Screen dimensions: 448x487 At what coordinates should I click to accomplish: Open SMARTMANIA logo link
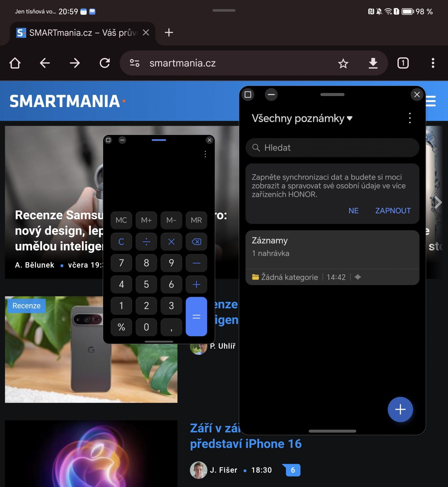click(x=67, y=101)
